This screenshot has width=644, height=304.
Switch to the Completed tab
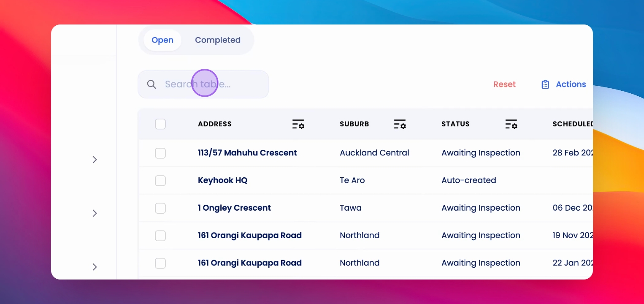pos(218,40)
